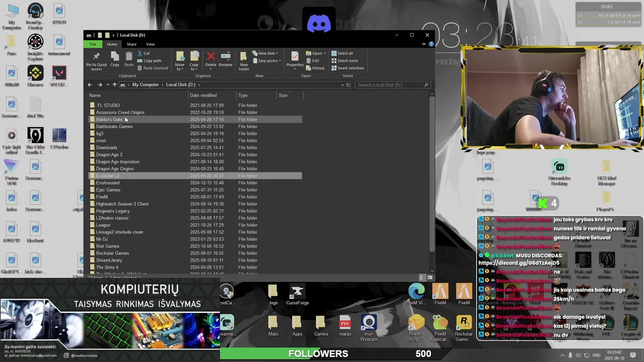Switch to details view button
The height and width of the screenshot is (362, 644).
click(422, 278)
